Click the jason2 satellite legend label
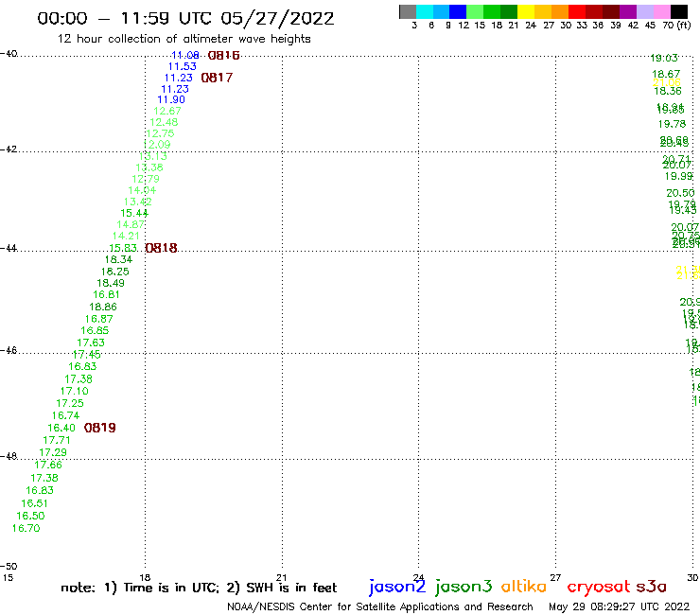Viewport: 700px width, 615px height. pos(397,587)
